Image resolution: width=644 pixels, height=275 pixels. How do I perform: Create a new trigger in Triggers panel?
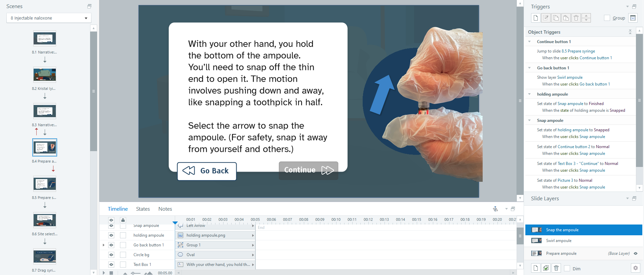pos(535,18)
